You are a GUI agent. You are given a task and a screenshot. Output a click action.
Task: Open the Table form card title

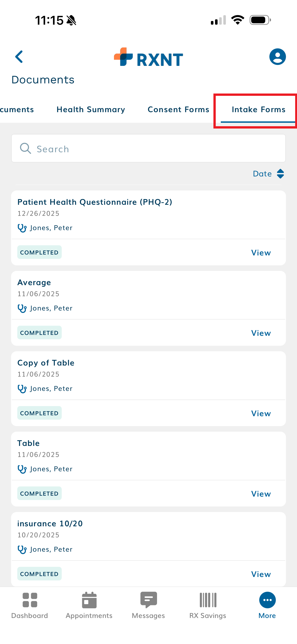point(29,443)
